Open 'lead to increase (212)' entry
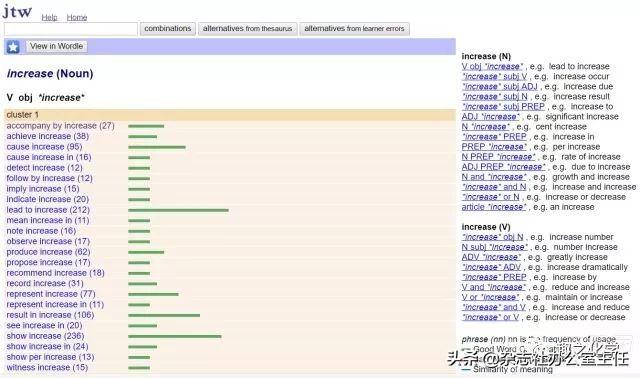Image resolution: width=640 pixels, height=378 pixels. tap(48, 210)
